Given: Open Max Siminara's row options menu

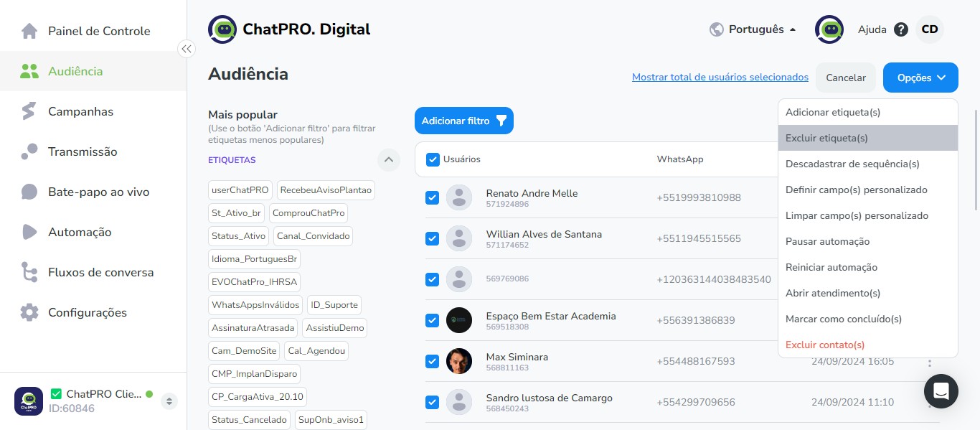Looking at the screenshot, I should [930, 363].
